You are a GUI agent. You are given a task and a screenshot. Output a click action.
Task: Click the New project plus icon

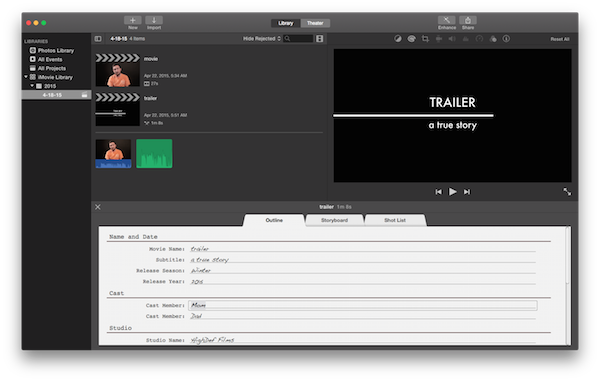[x=133, y=20]
